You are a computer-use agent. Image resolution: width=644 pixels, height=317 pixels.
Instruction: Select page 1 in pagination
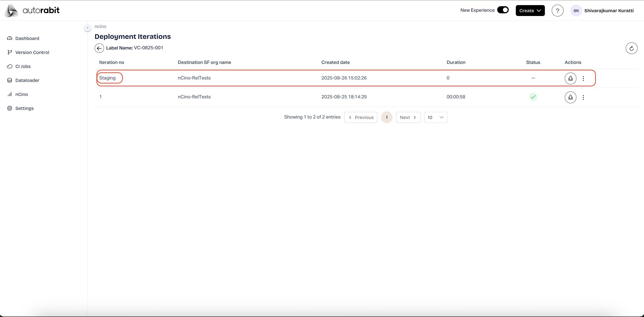[387, 117]
